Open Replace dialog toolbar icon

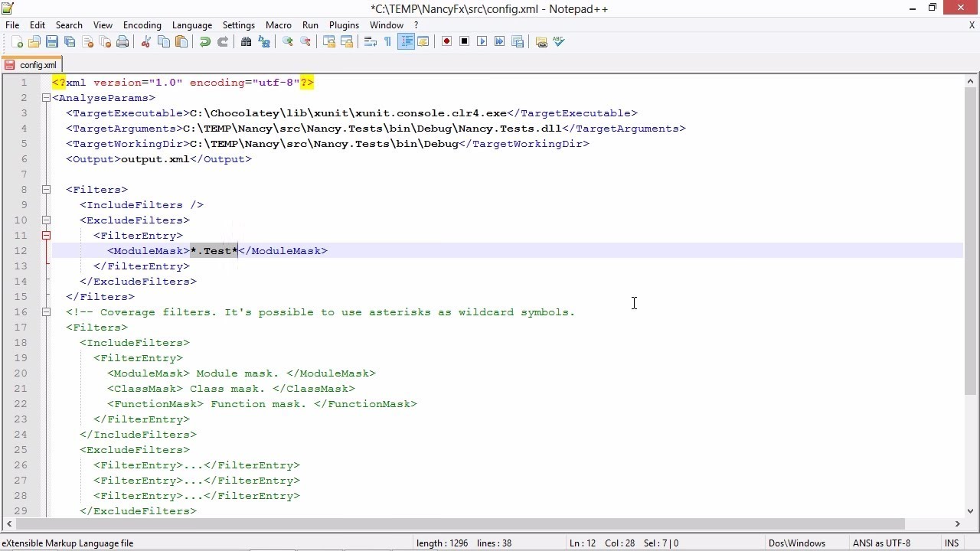coord(264,42)
